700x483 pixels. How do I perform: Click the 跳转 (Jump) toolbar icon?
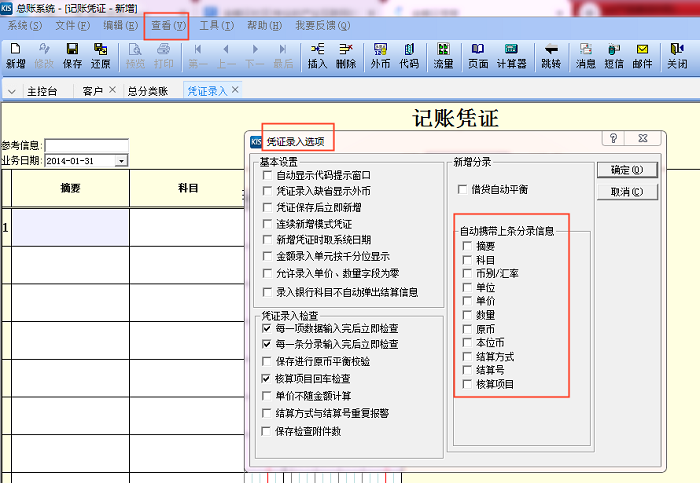[x=551, y=54]
